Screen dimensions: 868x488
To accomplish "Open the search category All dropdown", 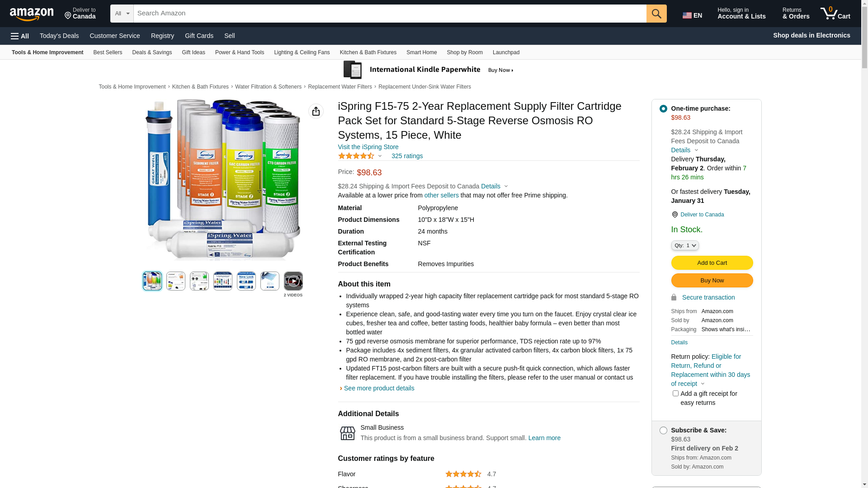I will click(x=122, y=14).
